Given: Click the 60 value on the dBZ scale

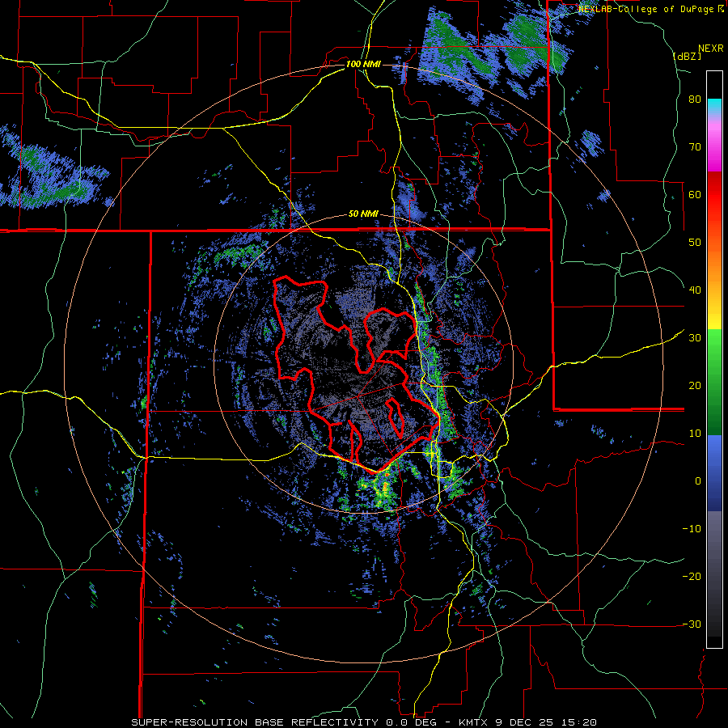Looking at the screenshot, I should click(x=695, y=194).
